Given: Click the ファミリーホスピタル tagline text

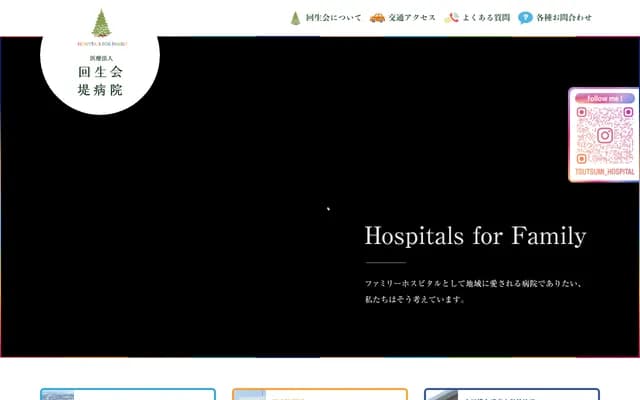Looking at the screenshot, I should (473, 283).
